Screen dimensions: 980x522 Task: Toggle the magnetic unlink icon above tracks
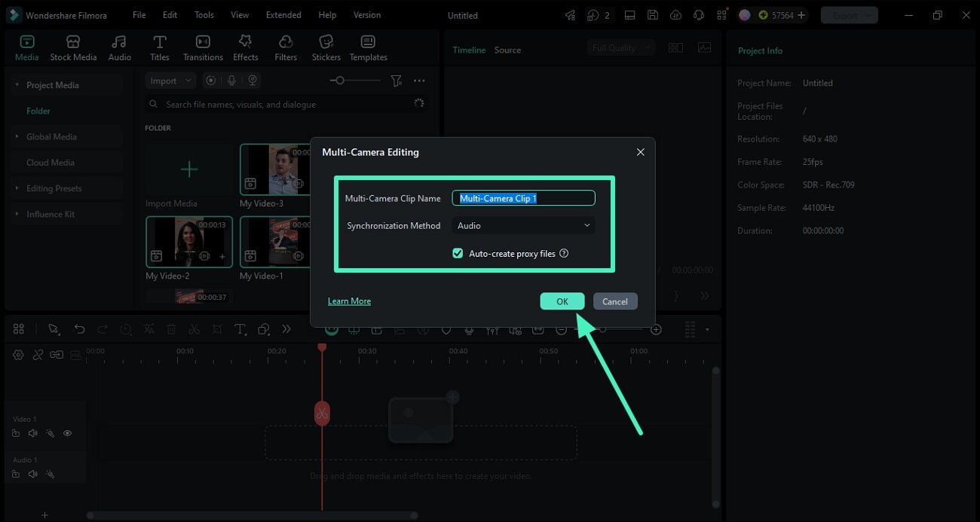[x=38, y=355]
